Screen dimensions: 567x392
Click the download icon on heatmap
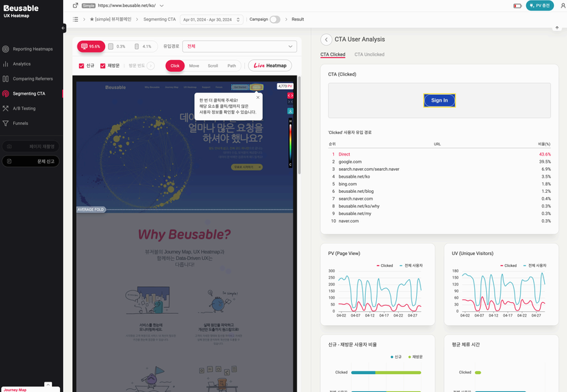(x=291, y=111)
